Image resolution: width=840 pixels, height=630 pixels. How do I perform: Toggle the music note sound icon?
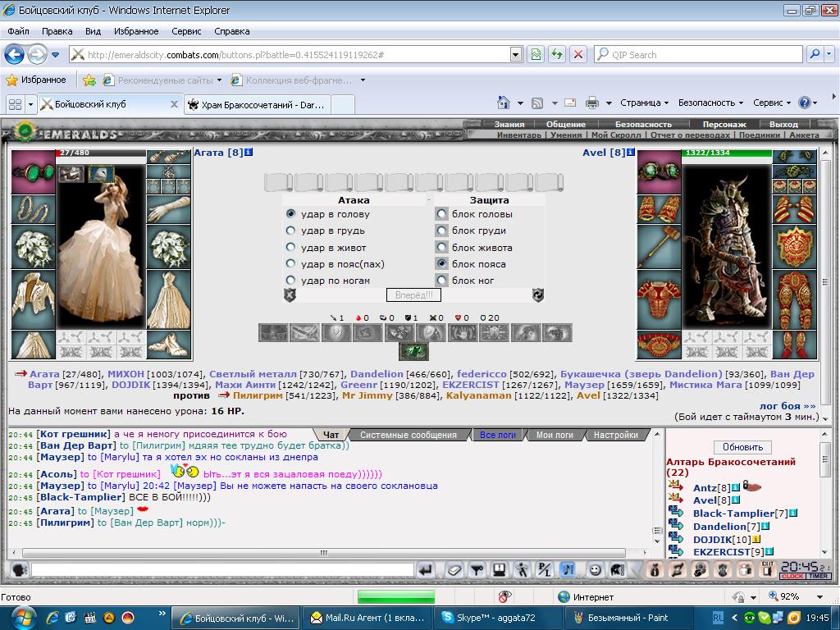pos(568,569)
